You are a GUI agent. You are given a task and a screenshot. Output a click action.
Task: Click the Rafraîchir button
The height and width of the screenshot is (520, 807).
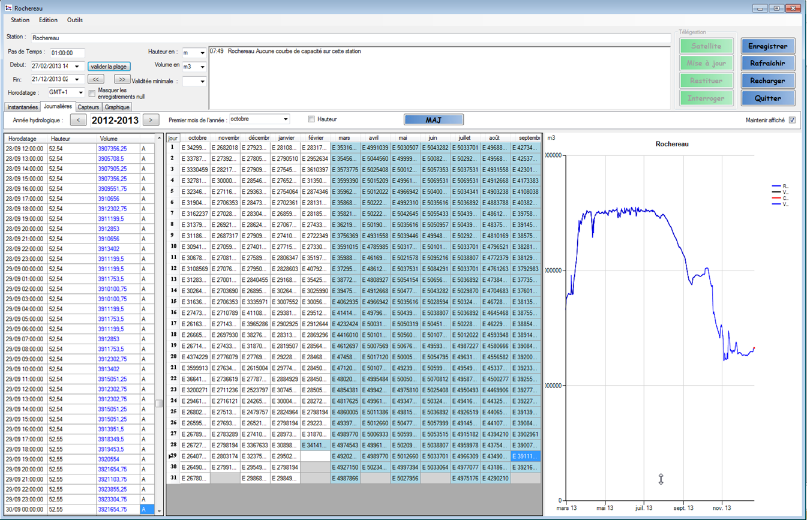click(767, 63)
